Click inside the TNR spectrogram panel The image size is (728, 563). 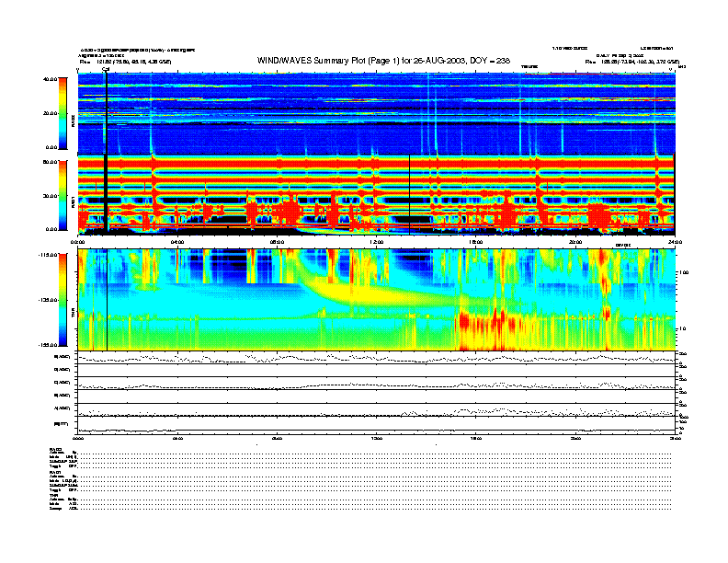click(377, 300)
